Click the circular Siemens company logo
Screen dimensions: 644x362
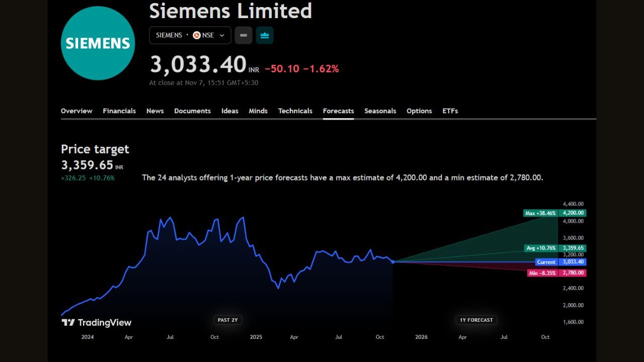click(x=98, y=43)
